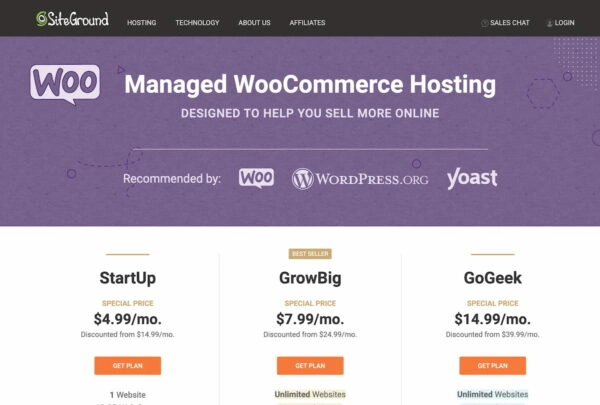Get the GoGeek plan
This screenshot has height=405, width=600.
click(x=492, y=365)
